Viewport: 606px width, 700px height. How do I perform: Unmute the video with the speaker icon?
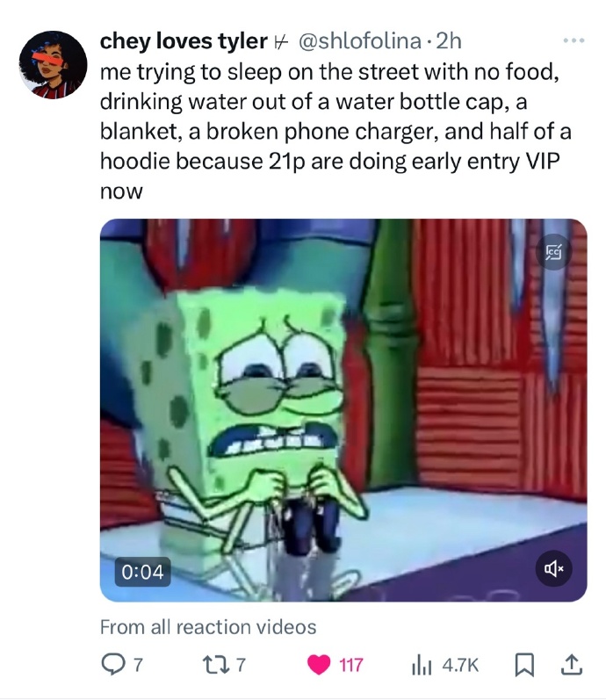pos(554,569)
